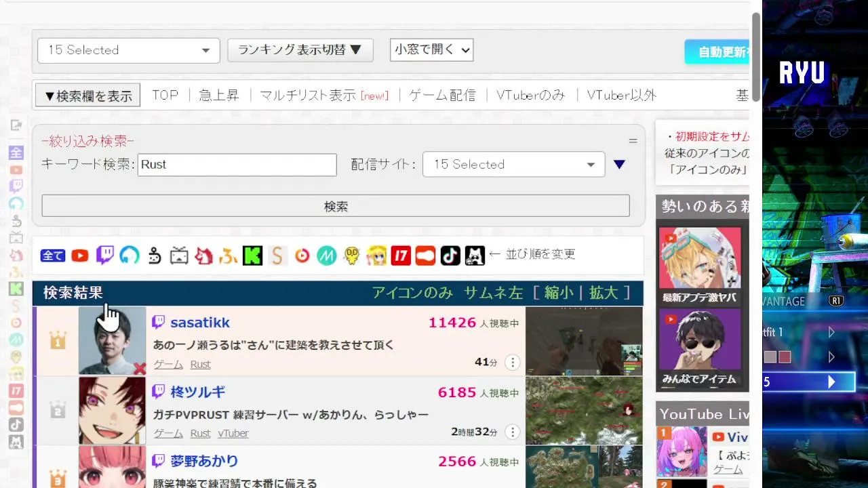Image resolution: width=868 pixels, height=488 pixels.
Task: Click the arrow beside the color swatches in the game window
Action: point(831,357)
